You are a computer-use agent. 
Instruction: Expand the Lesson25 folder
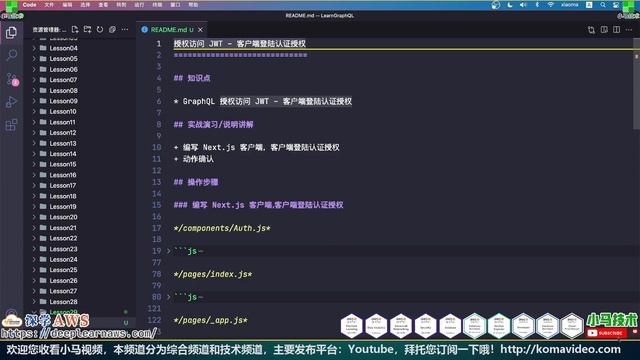tap(34, 270)
